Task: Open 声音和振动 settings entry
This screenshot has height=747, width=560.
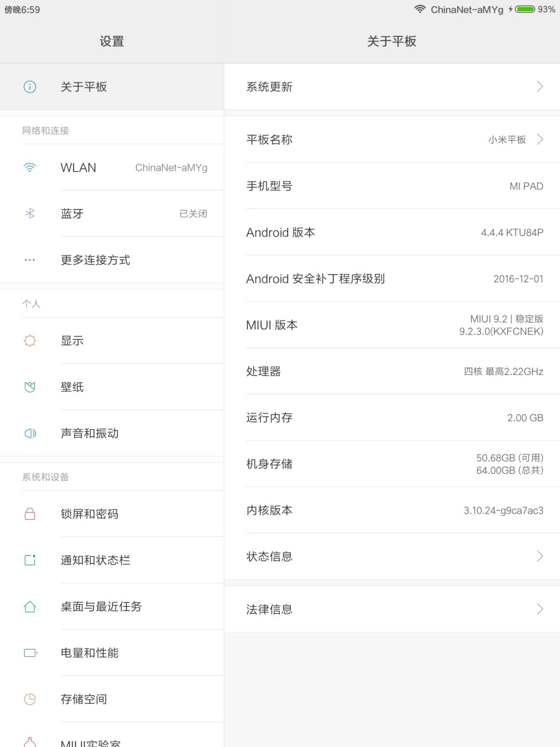Action: coord(112,433)
